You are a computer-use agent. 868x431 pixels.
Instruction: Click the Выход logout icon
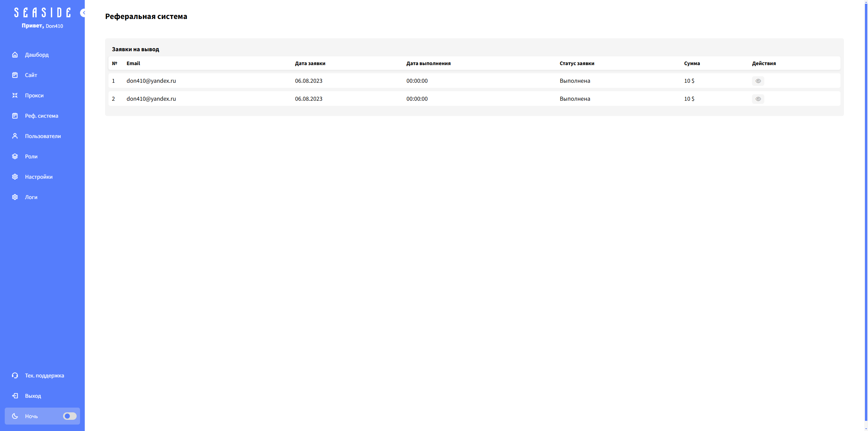tap(15, 396)
